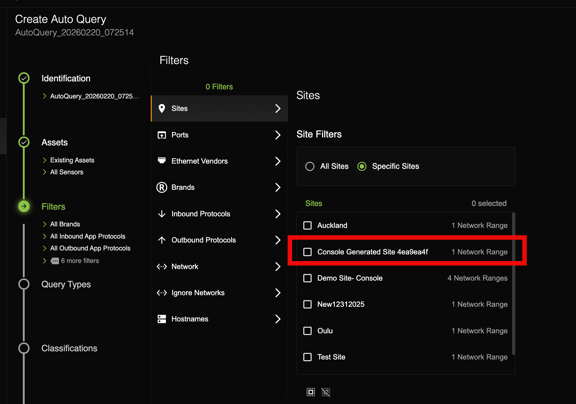
Task: Open the Hostnames filter category
Action: tap(219, 319)
